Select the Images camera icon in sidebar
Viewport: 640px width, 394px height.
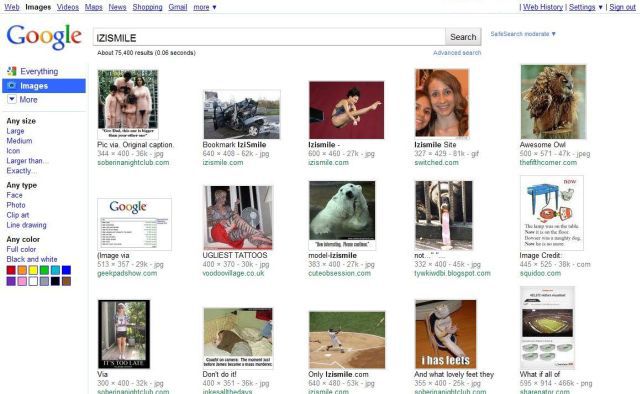click(12, 85)
